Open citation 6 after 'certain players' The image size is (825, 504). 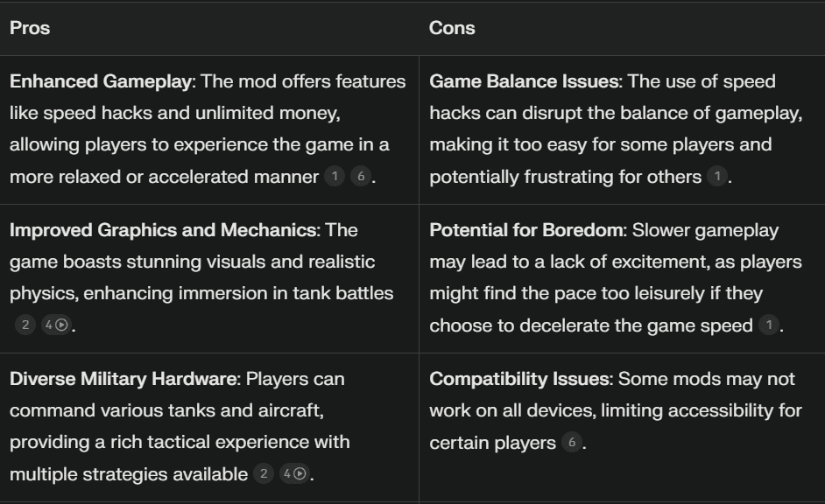572,442
